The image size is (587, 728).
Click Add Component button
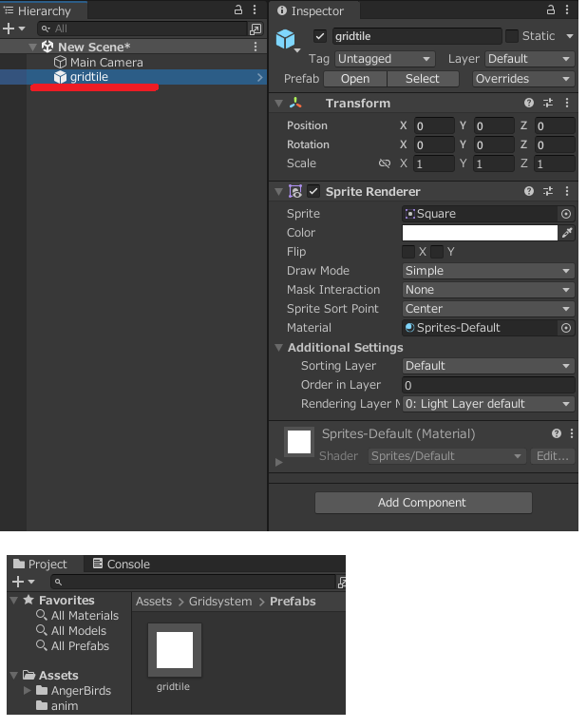click(424, 503)
